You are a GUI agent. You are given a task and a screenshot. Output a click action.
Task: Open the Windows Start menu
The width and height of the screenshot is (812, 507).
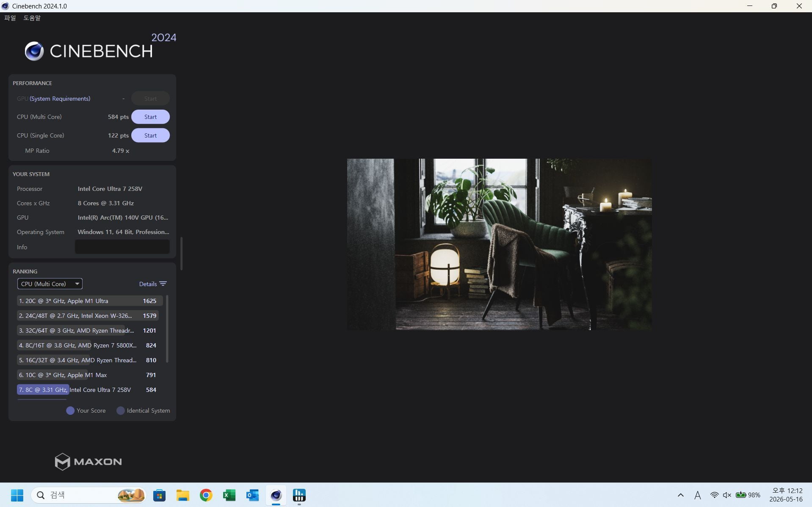point(17,495)
